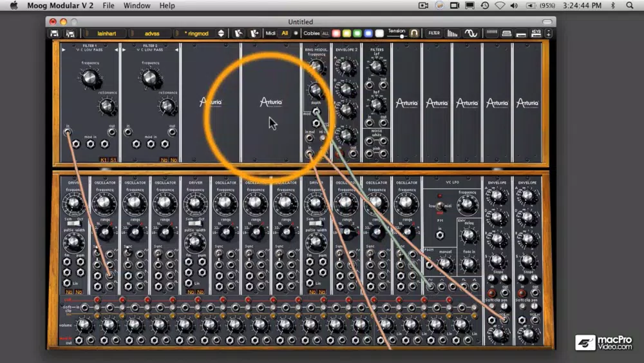Flip first Driver Sem/Oct switch
The image size is (644, 363).
click(x=73, y=223)
